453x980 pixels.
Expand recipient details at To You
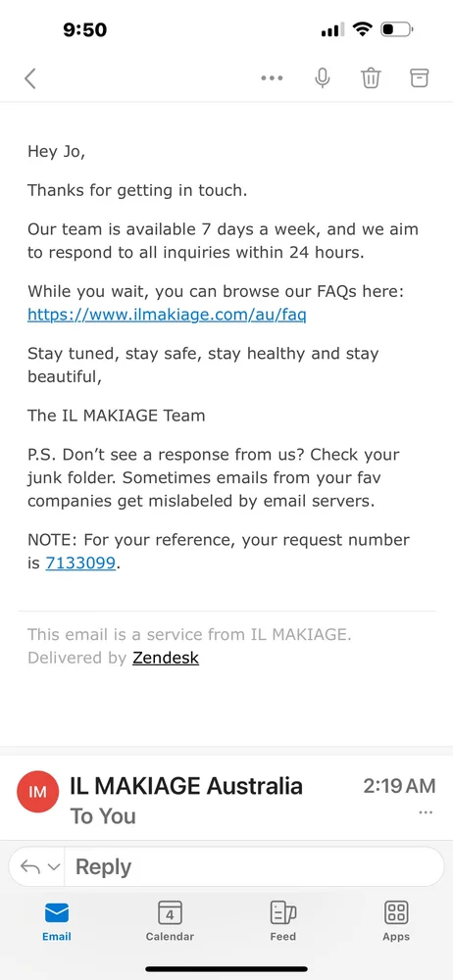tap(103, 815)
